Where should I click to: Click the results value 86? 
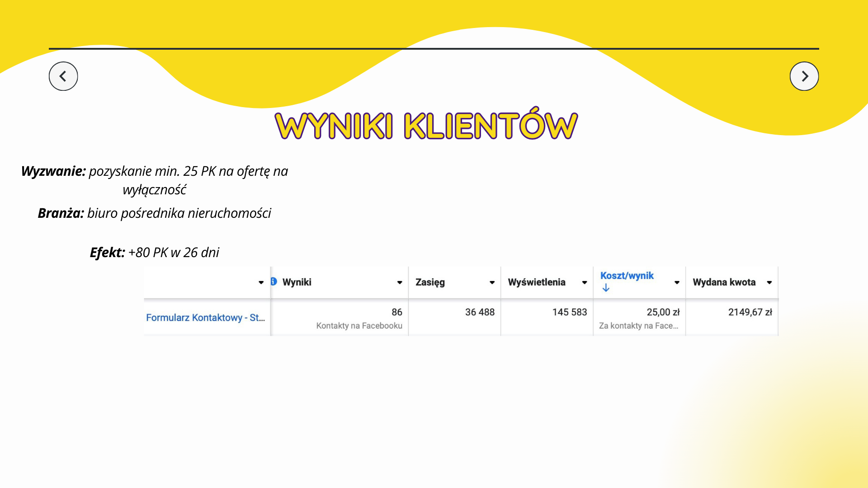click(397, 312)
